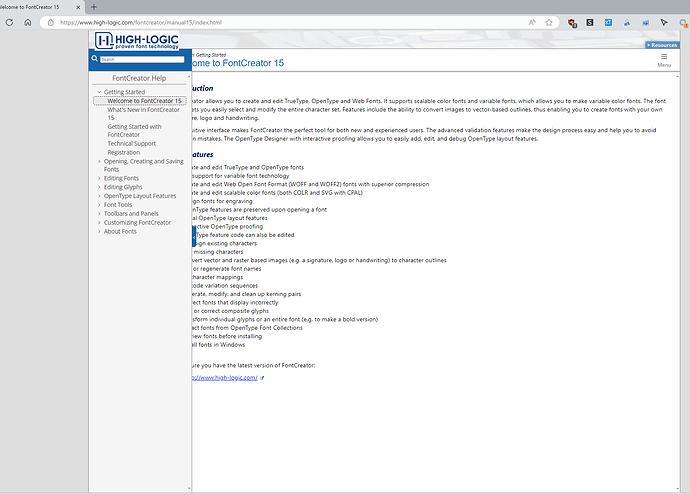The height and width of the screenshot is (494, 690).
Task: Focus the help Search field
Action: tap(142, 59)
